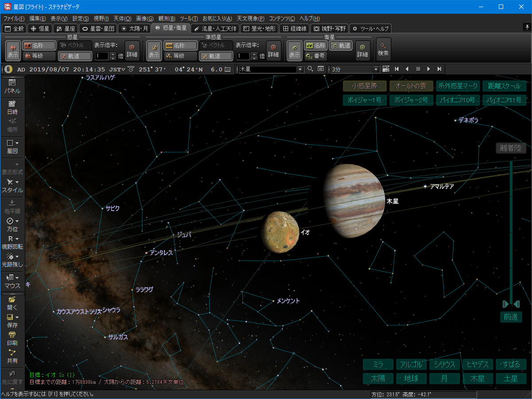The width and height of the screenshot is (532, 399).
Task: Click the magnifier icon beside 木星 target box
Action: pyautogui.click(x=310, y=69)
